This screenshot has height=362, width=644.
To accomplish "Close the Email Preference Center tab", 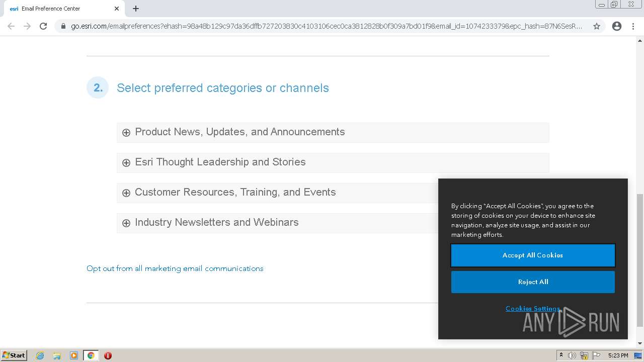I will 117,9.
